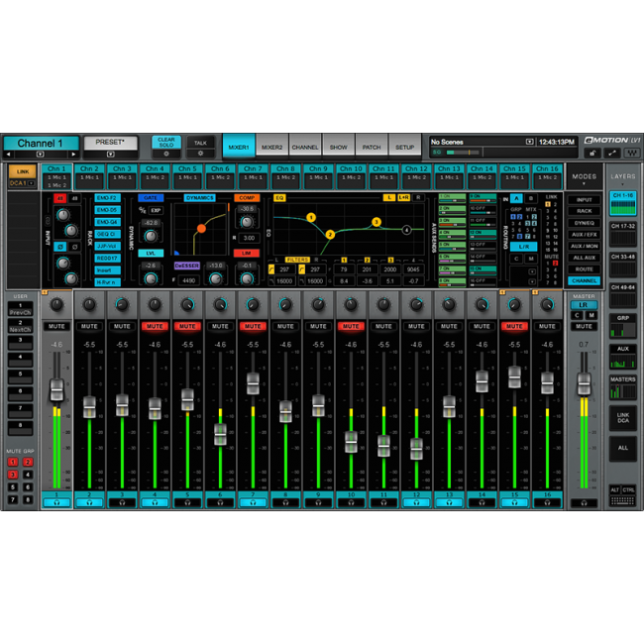Click the headphone cue icon on channel 2

89,502
